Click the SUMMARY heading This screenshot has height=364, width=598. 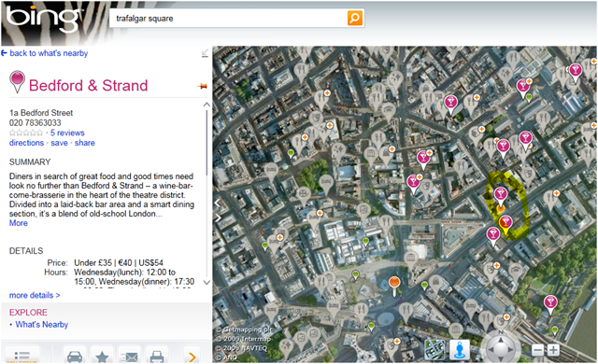pos(30,162)
